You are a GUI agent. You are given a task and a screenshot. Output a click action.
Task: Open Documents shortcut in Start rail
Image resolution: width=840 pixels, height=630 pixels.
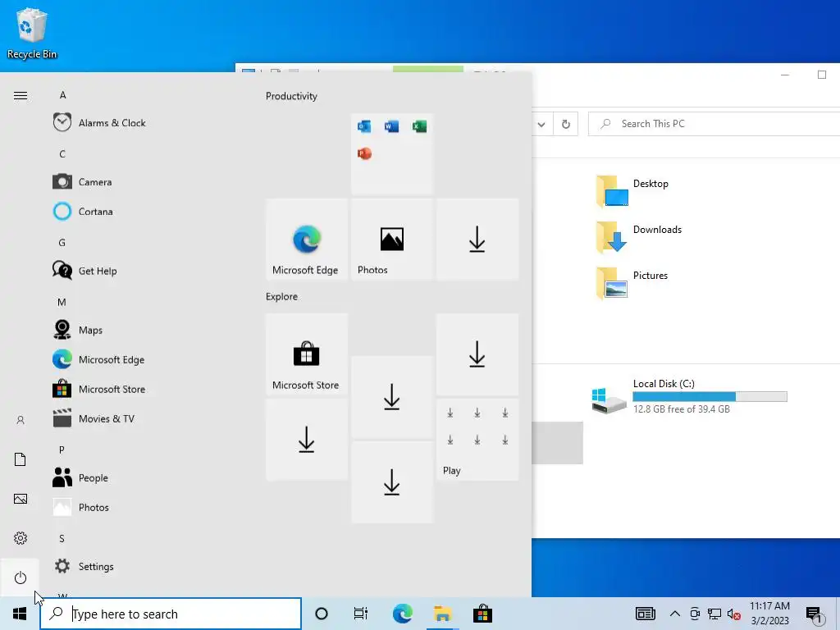click(x=21, y=459)
